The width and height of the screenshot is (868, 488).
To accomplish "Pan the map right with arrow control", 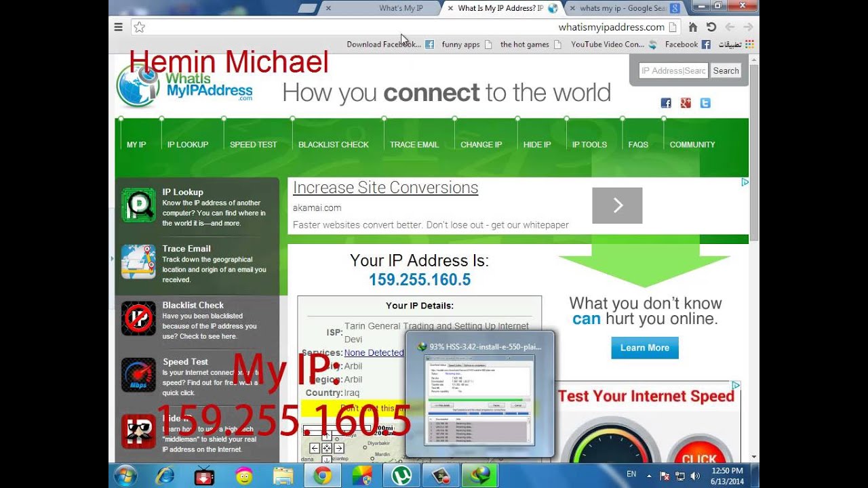I will pos(339,448).
